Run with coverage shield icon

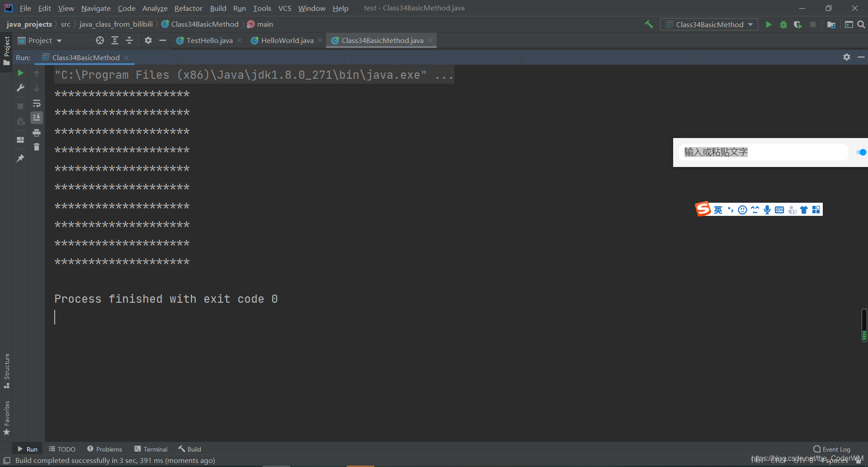tap(798, 24)
